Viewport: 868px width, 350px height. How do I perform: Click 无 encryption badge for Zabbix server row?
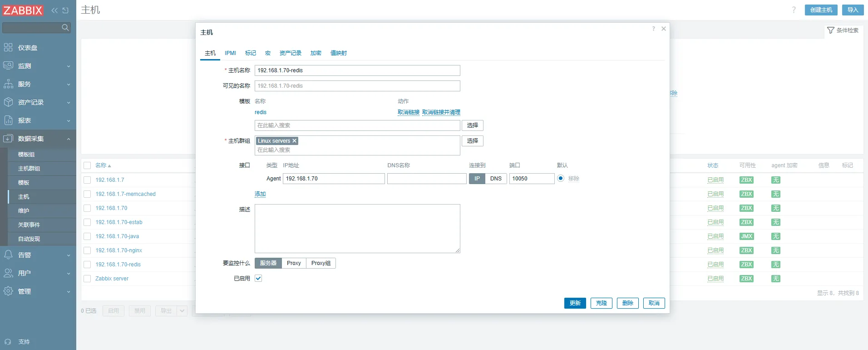pyautogui.click(x=776, y=279)
